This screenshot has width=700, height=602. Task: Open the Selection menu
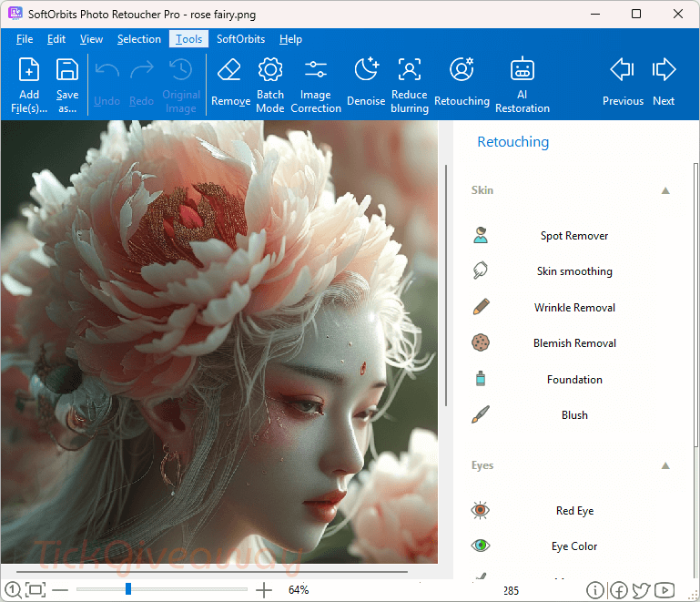point(139,39)
